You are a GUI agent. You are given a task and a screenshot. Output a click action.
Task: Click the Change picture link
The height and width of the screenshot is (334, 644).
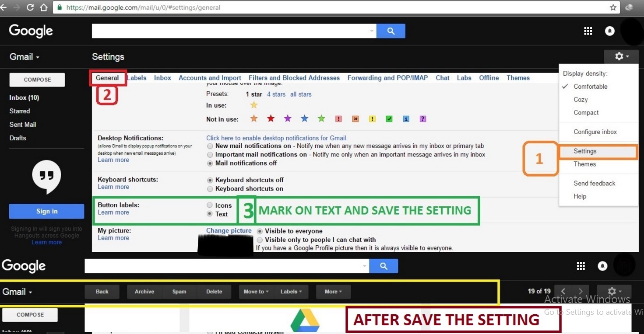[229, 231]
